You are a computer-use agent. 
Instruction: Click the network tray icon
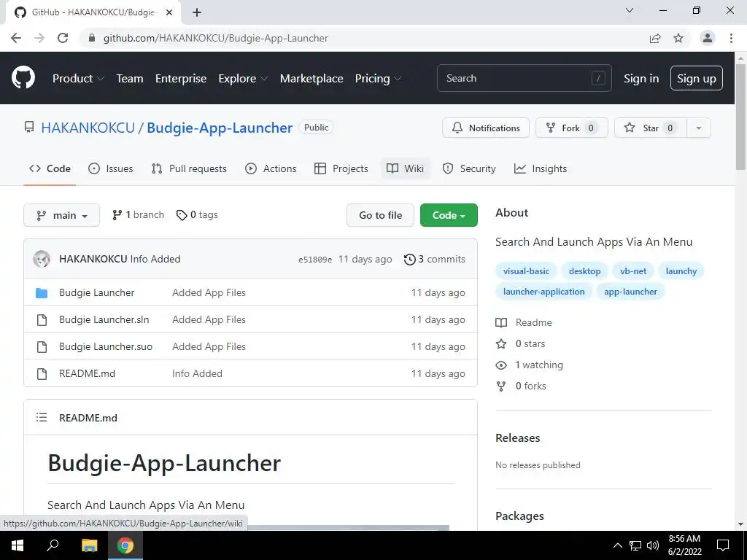point(635,545)
